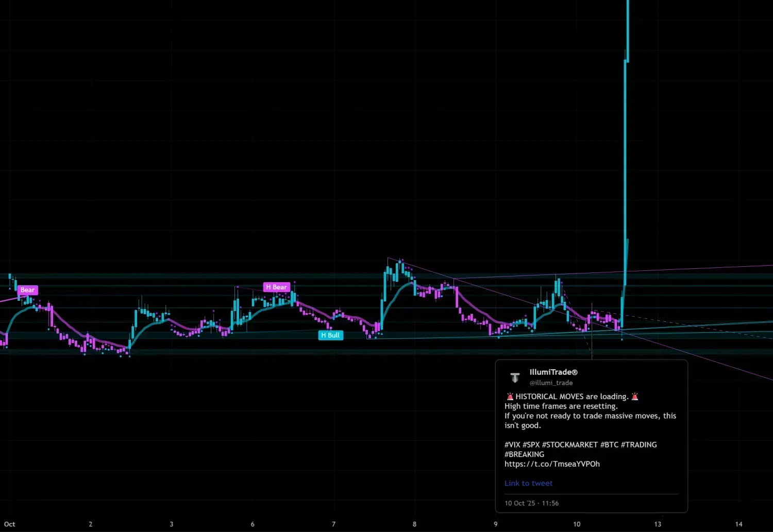This screenshot has width=773, height=532.
Task: Click the 'H Bear' label on the chart
Action: [x=277, y=287]
